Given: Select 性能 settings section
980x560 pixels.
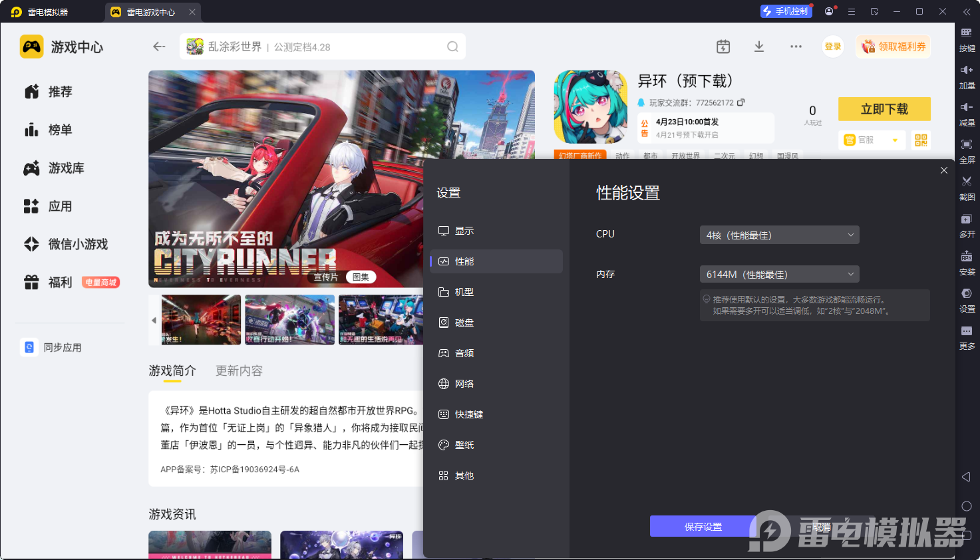Looking at the screenshot, I should (x=496, y=261).
